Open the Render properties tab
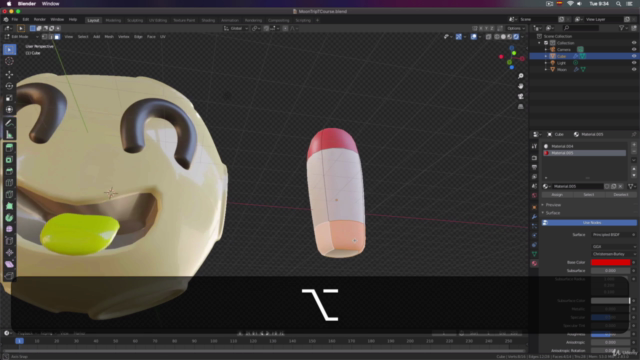 (x=534, y=158)
